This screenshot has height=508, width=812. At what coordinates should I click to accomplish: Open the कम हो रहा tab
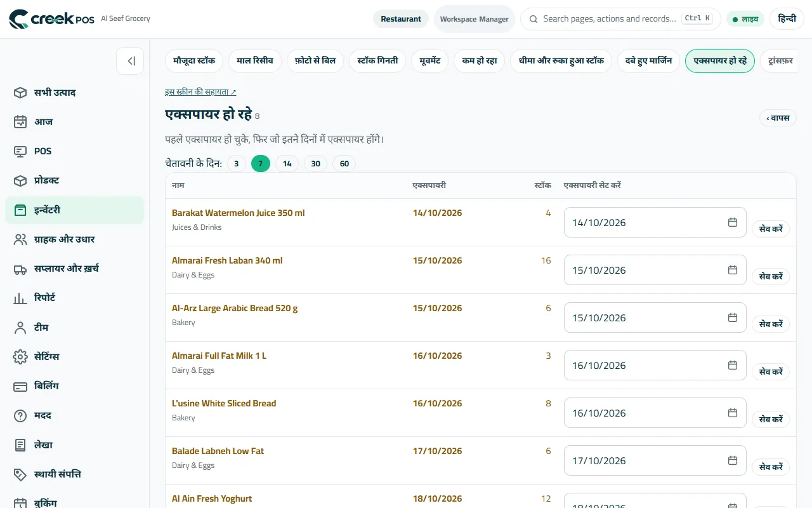480,61
